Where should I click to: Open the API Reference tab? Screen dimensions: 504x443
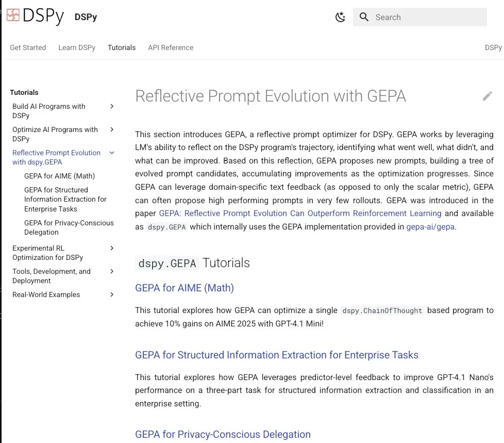[171, 47]
